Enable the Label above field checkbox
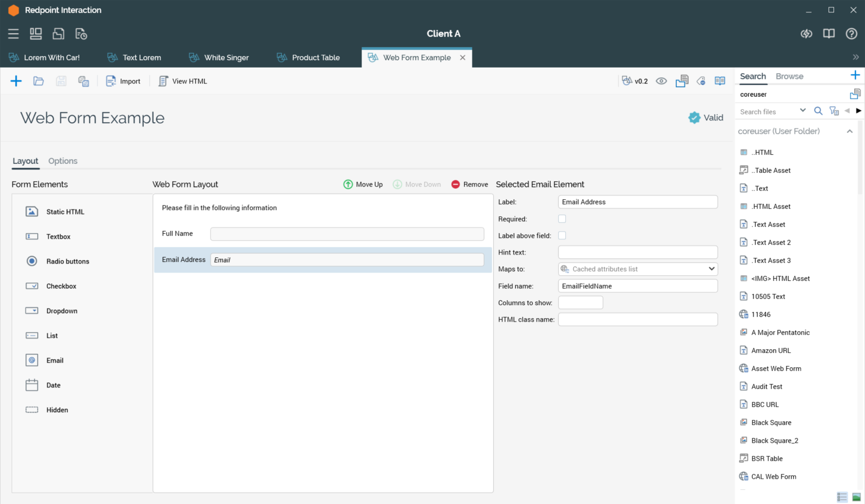 point(562,235)
